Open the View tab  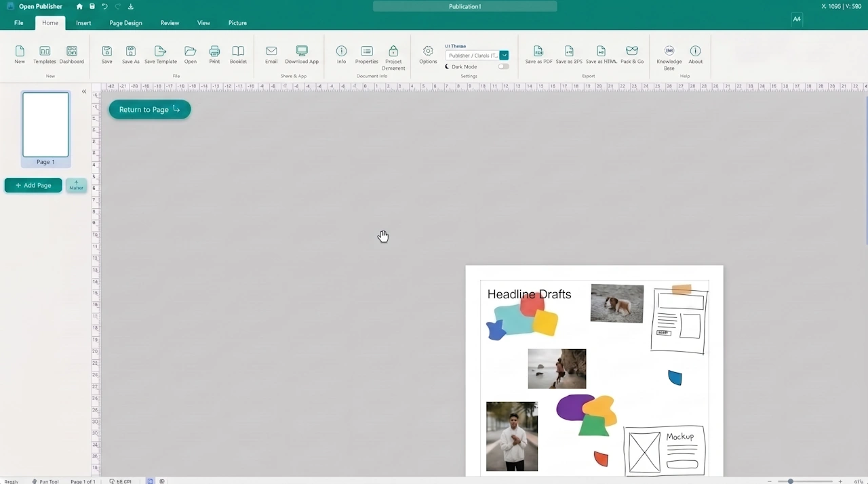click(203, 23)
